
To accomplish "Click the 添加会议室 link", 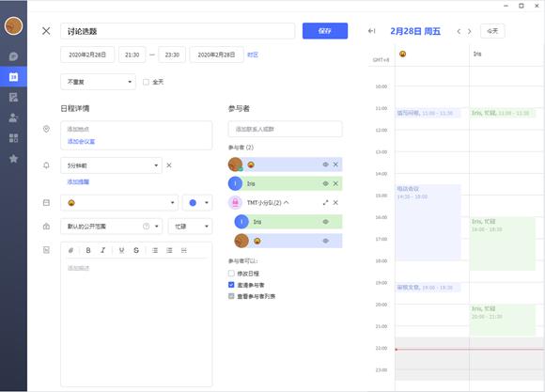I will pyautogui.click(x=81, y=141).
